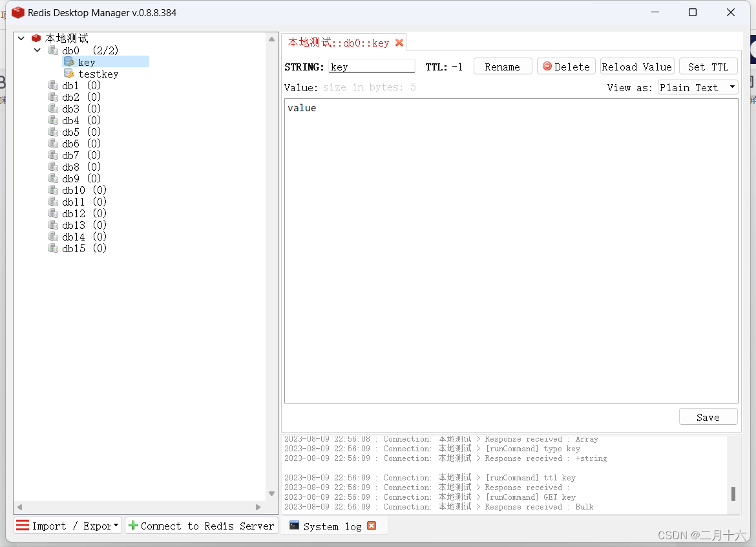Click the Rename button

(x=503, y=67)
